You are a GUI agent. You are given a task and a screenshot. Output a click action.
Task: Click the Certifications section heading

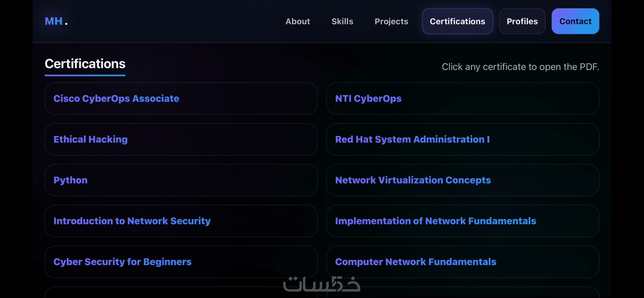coord(85,64)
